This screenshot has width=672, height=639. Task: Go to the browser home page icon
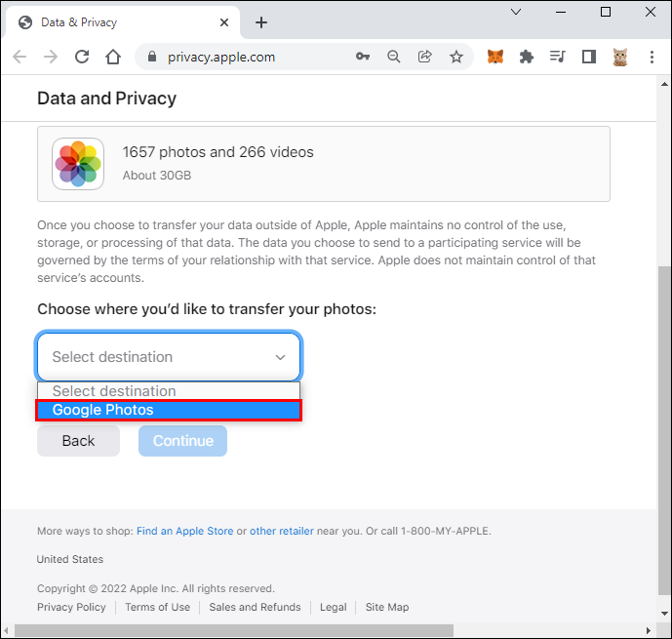[113, 57]
